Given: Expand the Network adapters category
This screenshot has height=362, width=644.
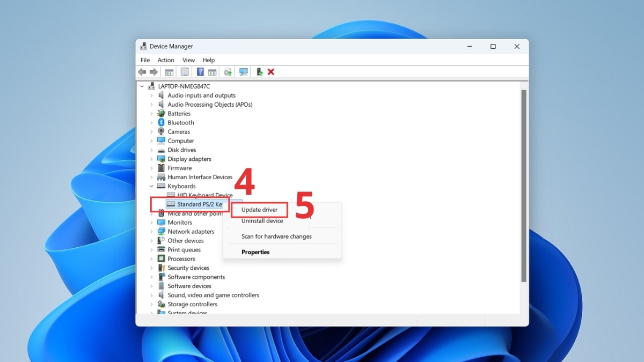Looking at the screenshot, I should coord(152,231).
